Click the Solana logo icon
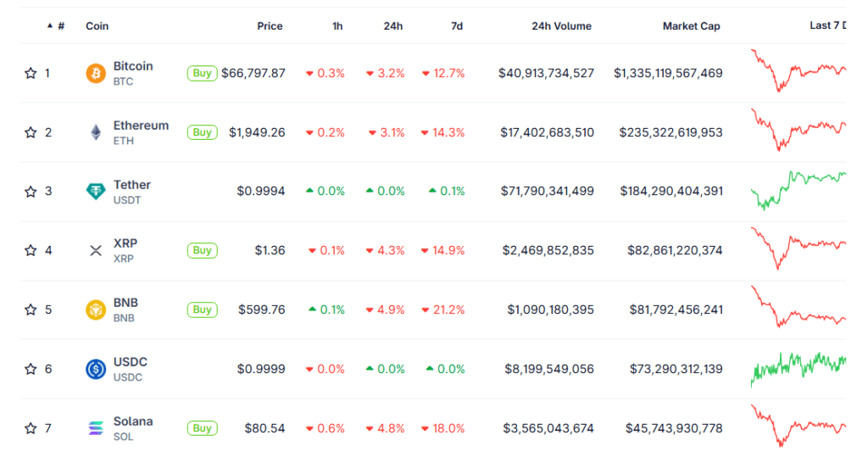Viewport: 868px width, 452px height. click(96, 428)
